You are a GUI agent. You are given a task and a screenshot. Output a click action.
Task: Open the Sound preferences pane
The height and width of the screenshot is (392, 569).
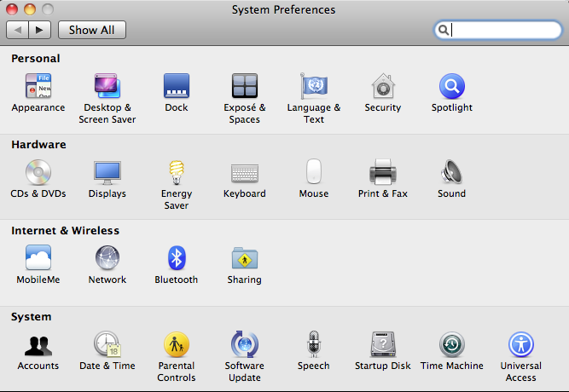(451, 173)
